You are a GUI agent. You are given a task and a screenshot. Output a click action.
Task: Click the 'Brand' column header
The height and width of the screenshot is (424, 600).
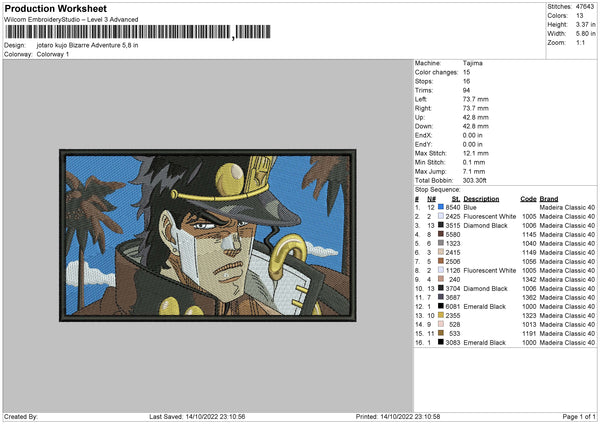point(549,199)
